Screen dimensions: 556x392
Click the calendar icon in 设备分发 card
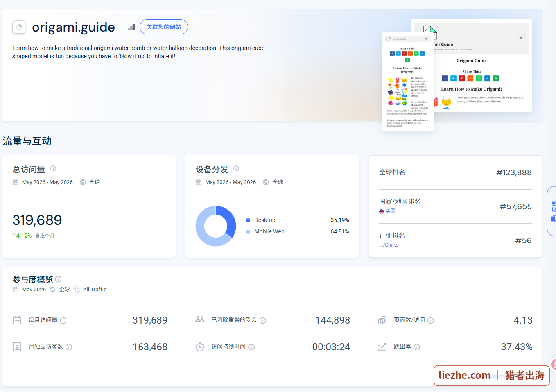[x=199, y=182]
